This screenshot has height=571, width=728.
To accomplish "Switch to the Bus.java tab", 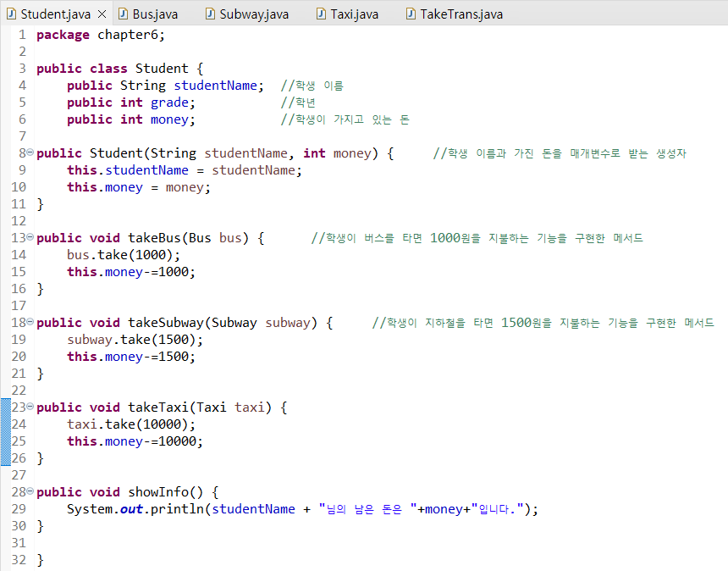I will 148,14.
